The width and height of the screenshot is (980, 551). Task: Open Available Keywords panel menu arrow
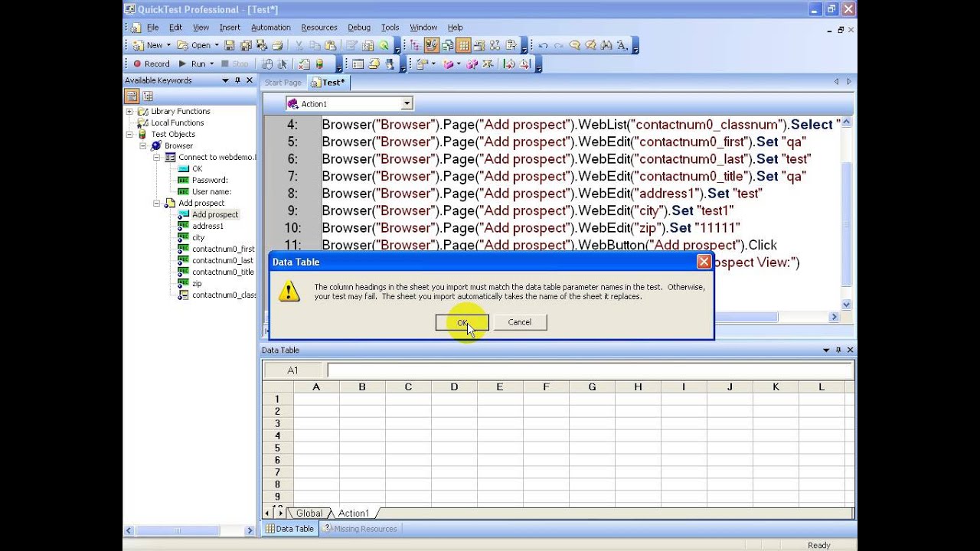225,80
